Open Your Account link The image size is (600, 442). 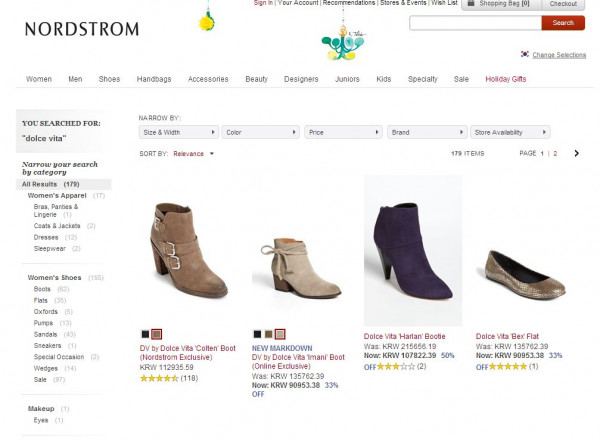[298, 3]
